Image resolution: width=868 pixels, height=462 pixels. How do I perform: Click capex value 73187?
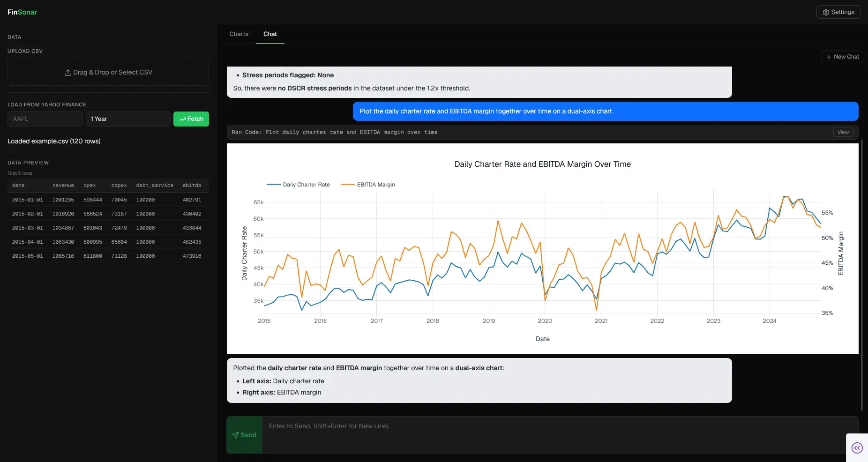coord(119,214)
